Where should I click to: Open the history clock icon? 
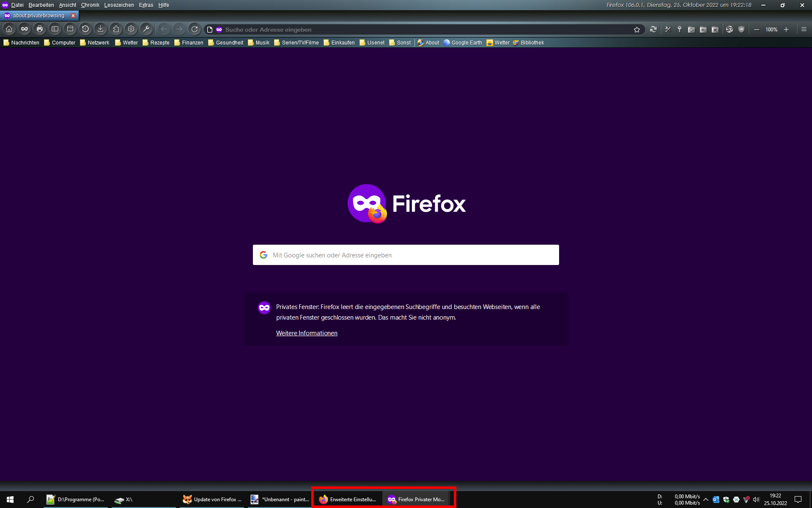tap(85, 29)
